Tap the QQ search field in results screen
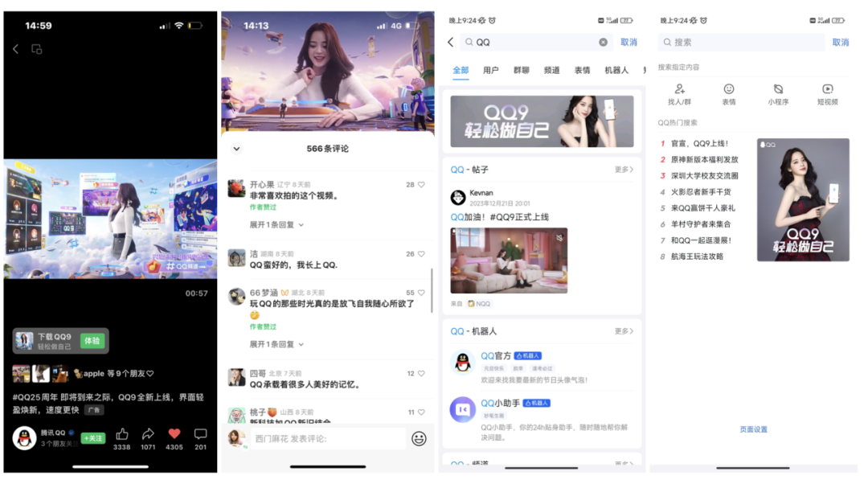The width and height of the screenshot is (868, 484). 536,42
